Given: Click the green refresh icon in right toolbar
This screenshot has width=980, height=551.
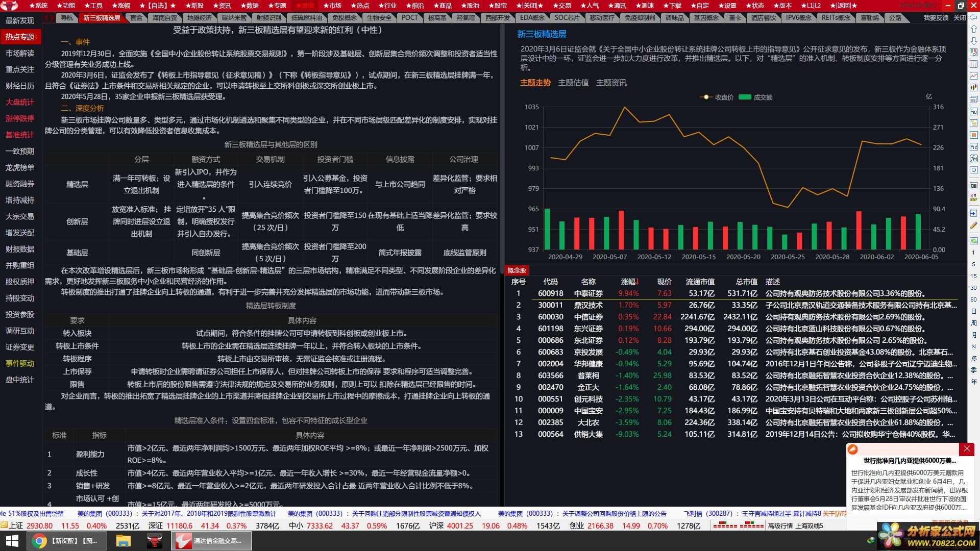Looking at the screenshot, I should [x=974, y=241].
